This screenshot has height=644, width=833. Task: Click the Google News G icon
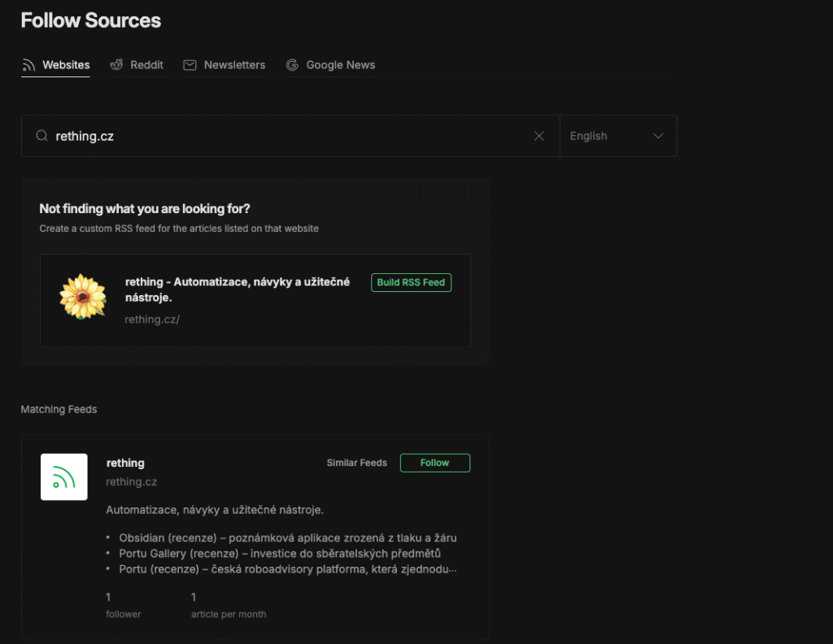(292, 65)
